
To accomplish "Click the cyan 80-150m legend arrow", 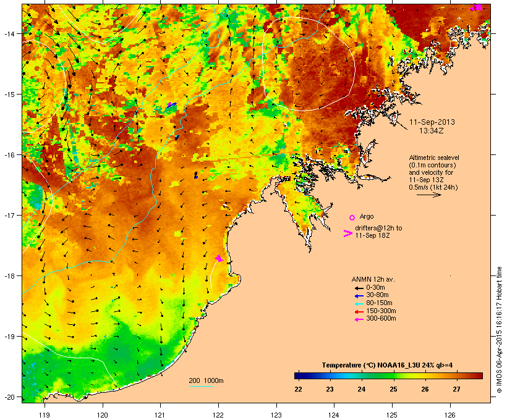I will click(359, 304).
